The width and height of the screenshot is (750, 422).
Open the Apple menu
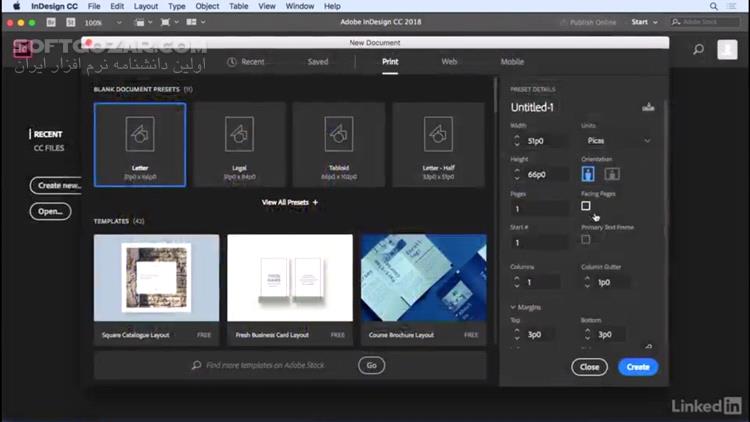(x=16, y=6)
